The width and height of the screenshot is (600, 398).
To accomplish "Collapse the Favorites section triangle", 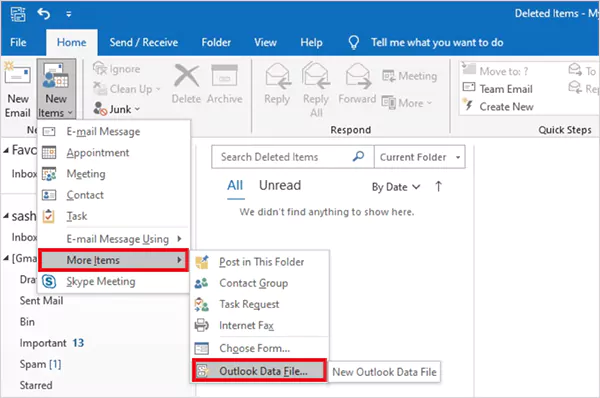I will coord(6,151).
